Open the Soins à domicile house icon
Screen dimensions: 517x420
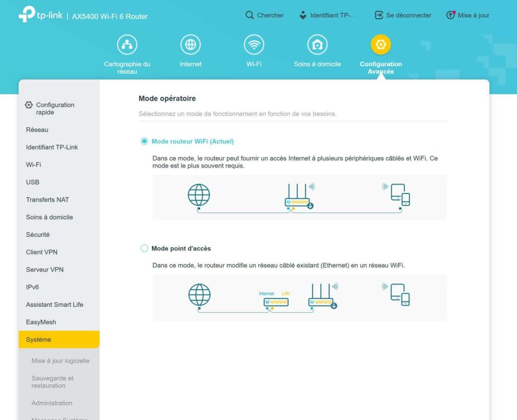[x=317, y=44]
